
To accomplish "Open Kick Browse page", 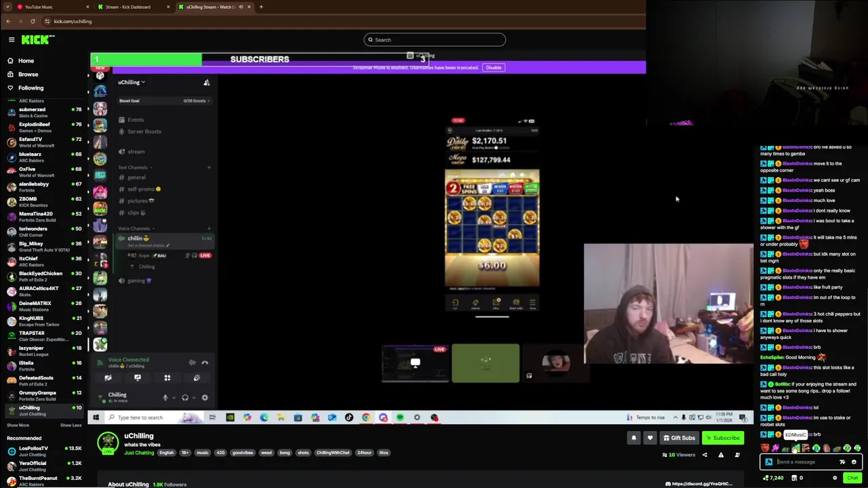I will (28, 75).
